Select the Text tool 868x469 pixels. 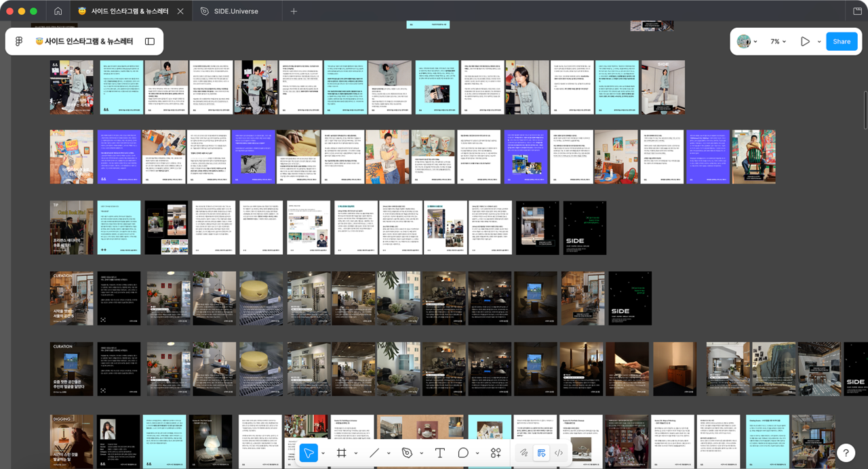click(439, 453)
